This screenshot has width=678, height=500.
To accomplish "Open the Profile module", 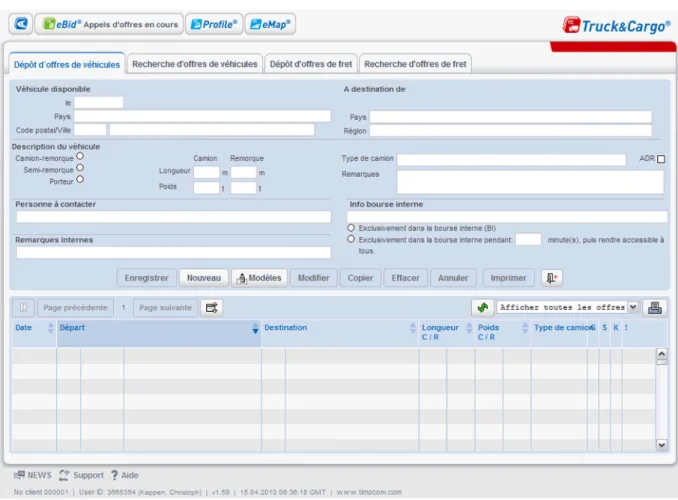I will coord(214,24).
